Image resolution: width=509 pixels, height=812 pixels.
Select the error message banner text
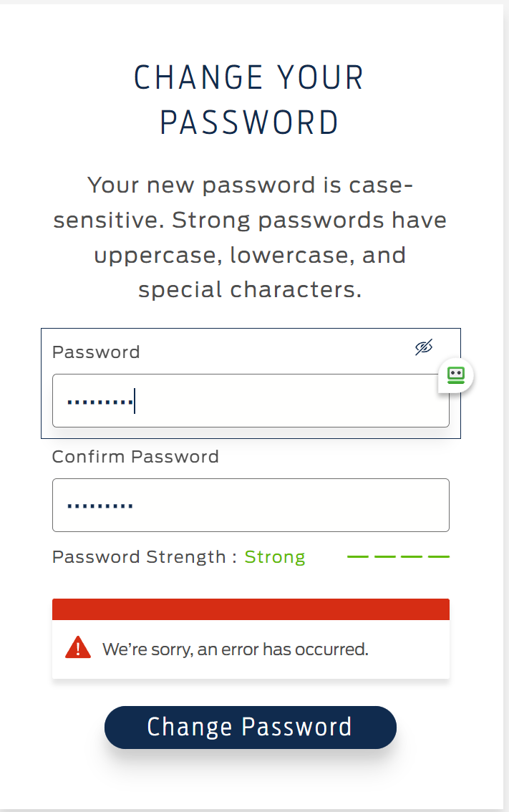(x=236, y=649)
